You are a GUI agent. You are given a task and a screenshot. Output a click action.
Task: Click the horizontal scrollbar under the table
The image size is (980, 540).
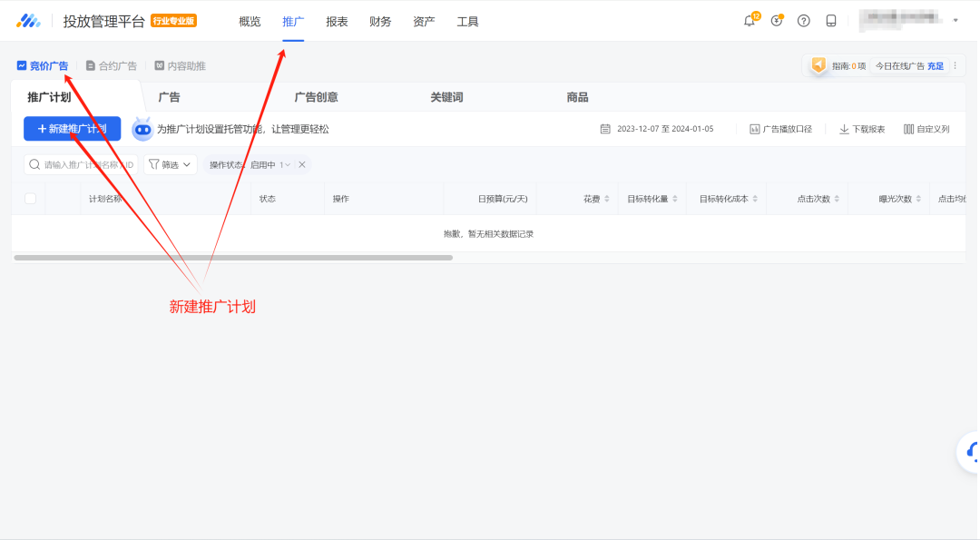(233, 258)
